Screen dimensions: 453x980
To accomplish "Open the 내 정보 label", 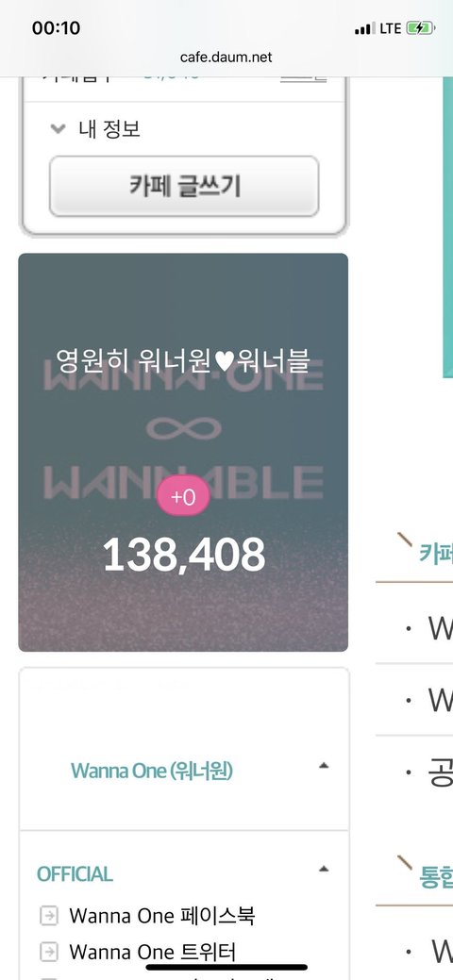I will [x=109, y=129].
